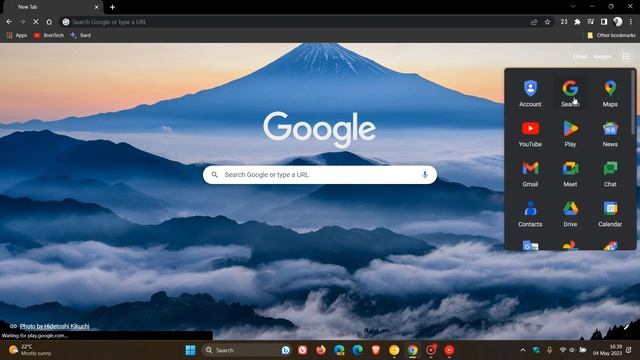640x360 pixels.
Task: Open Apps bookmark shortcut
Action: click(17, 36)
